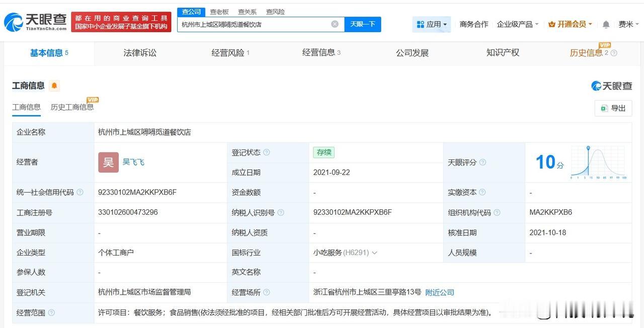Switch to the 基本信息 tab
644x328 pixels.
pyautogui.click(x=49, y=53)
